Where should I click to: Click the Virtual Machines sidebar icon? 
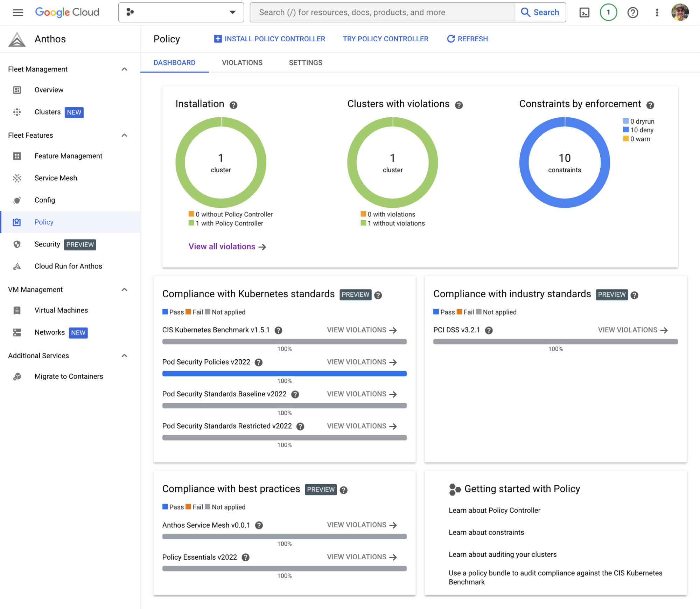17,311
